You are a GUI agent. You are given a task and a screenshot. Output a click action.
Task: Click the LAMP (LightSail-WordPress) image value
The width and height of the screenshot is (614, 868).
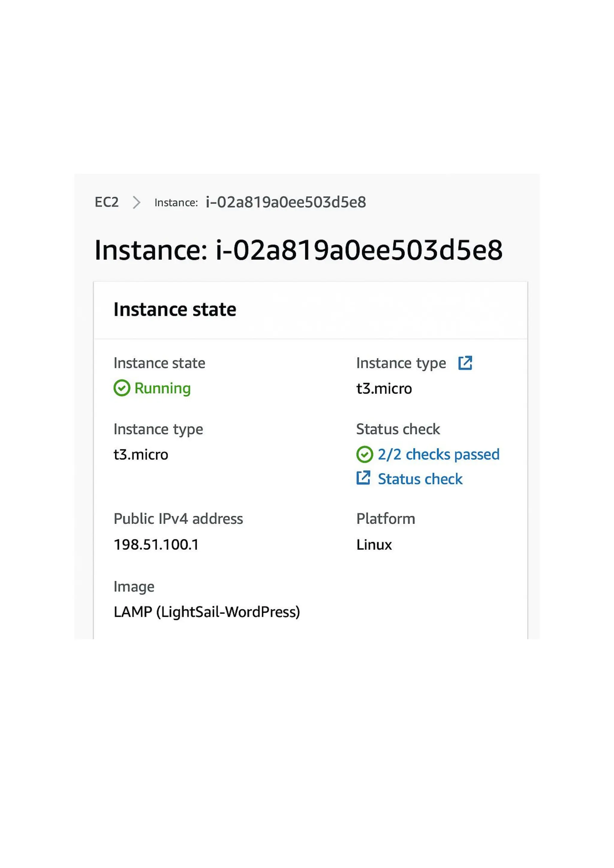pyautogui.click(x=207, y=612)
